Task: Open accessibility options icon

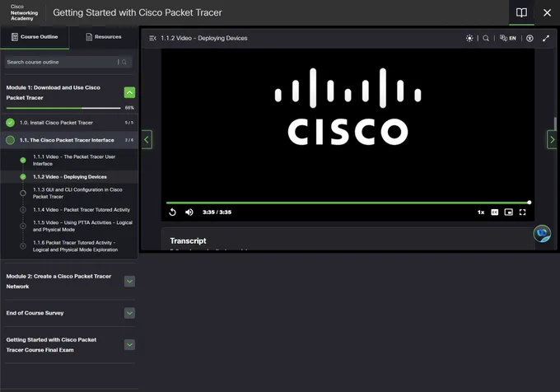Action: point(530,38)
